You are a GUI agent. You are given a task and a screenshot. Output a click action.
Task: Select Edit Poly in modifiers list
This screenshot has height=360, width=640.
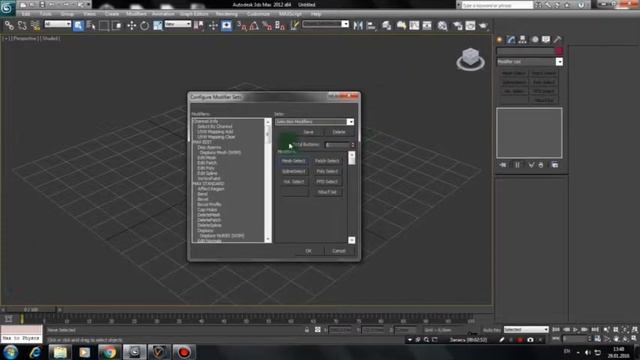[206, 168]
